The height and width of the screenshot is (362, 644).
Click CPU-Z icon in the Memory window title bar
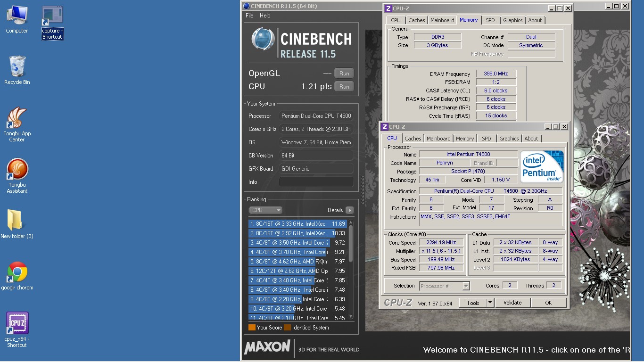tap(388, 8)
